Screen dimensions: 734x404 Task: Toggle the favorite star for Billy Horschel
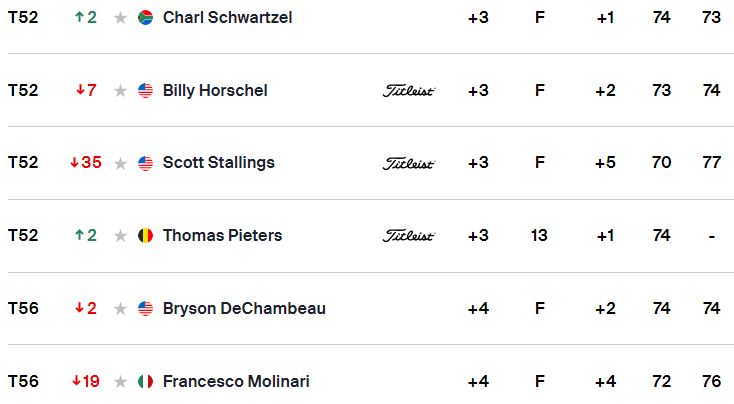click(x=120, y=91)
